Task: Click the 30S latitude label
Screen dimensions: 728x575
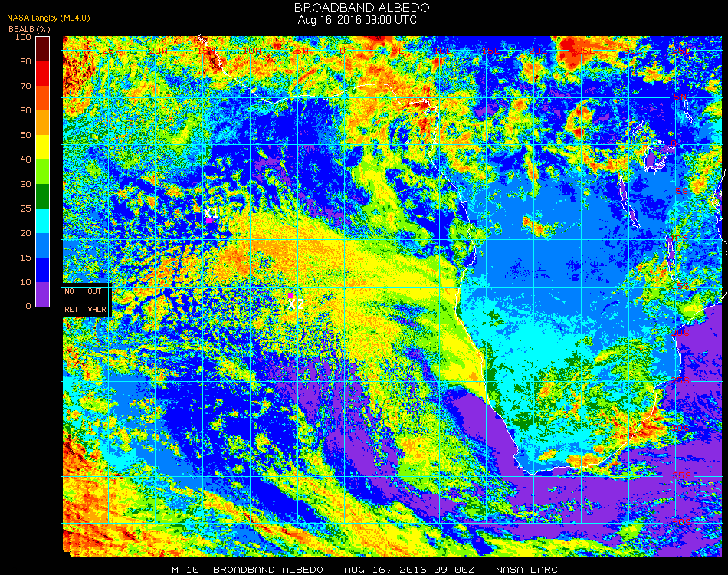Action: 680,429
